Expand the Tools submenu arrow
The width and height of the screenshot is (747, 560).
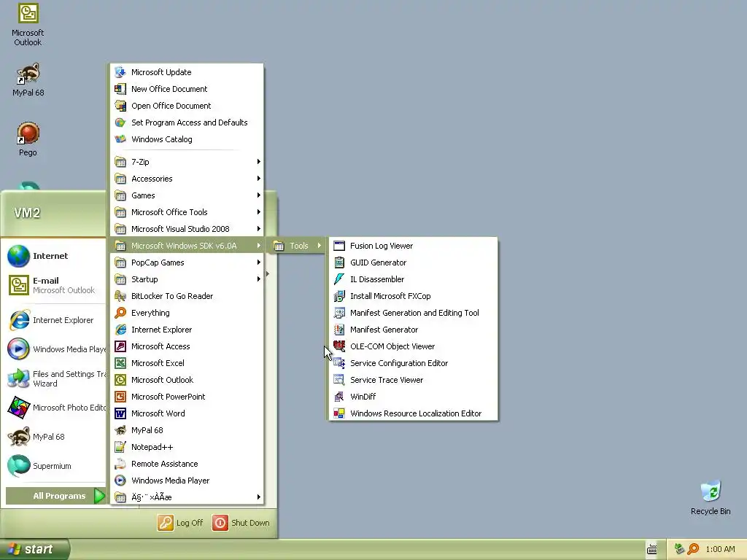[320, 246]
